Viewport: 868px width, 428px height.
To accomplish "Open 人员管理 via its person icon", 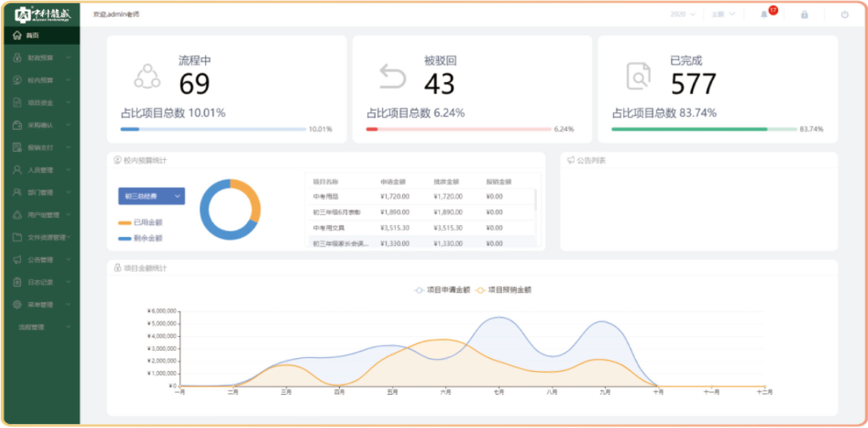I will 18,171.
